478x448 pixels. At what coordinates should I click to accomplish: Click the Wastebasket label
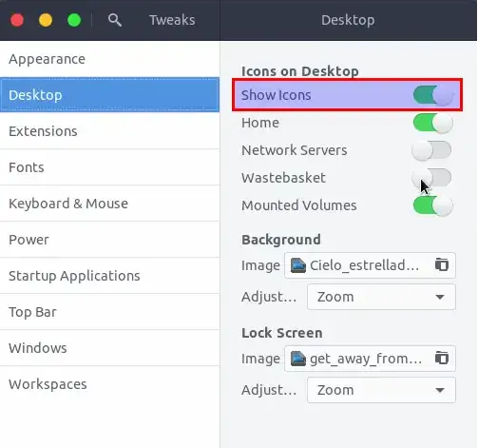tap(283, 178)
